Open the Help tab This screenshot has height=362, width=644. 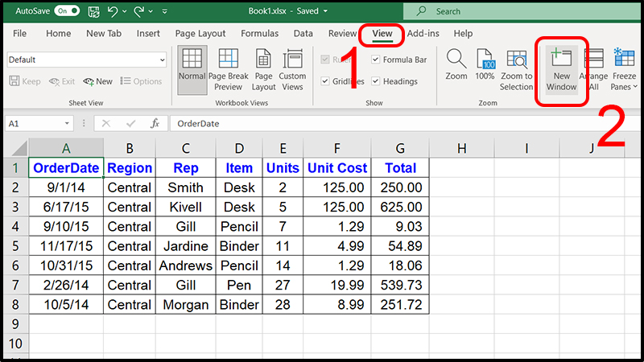463,33
